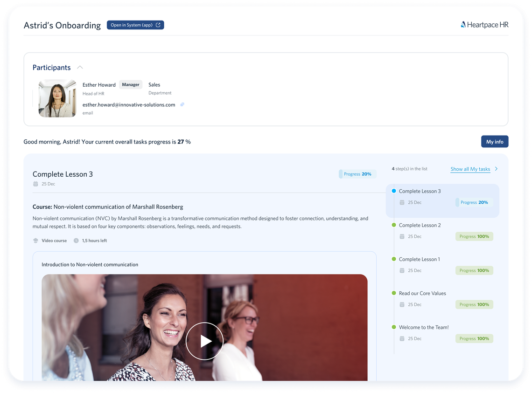Click the Course: Non-violent communication title
This screenshot has height=393, width=532.
tap(108, 207)
